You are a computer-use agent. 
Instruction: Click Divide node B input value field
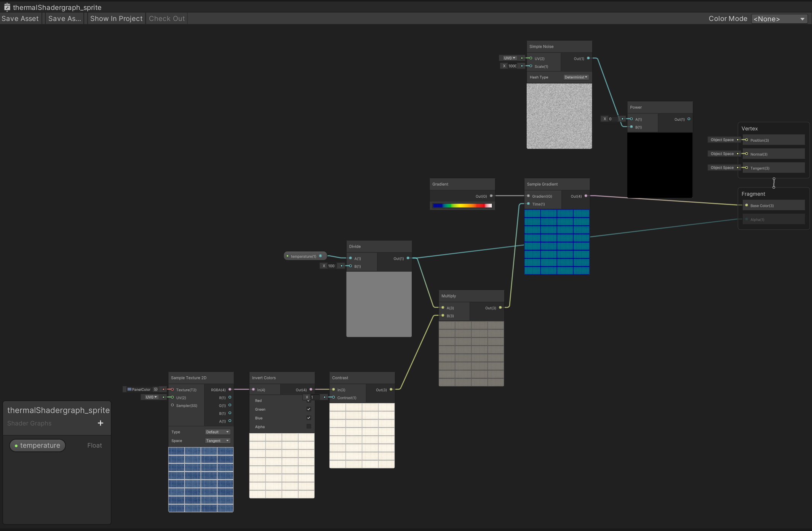click(x=332, y=266)
